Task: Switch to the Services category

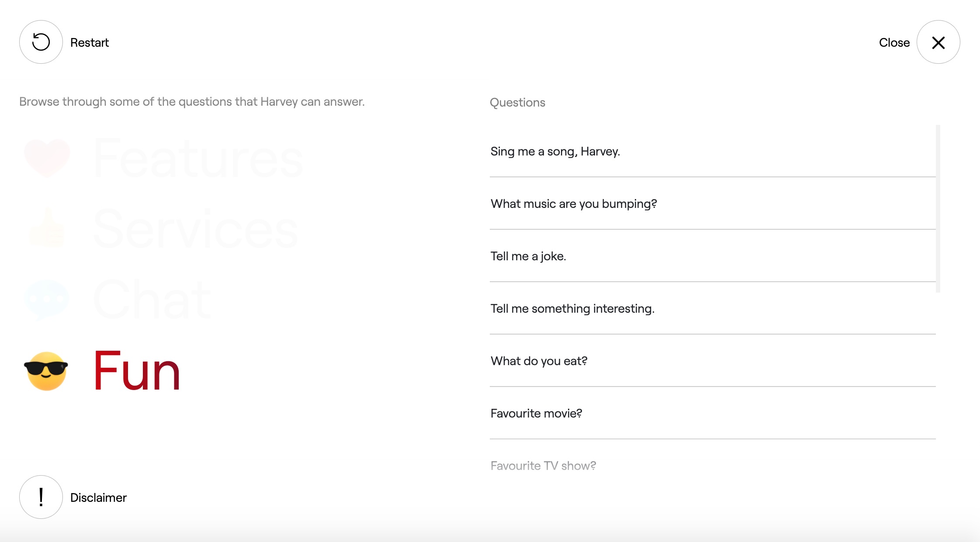Action: pyautogui.click(x=196, y=228)
